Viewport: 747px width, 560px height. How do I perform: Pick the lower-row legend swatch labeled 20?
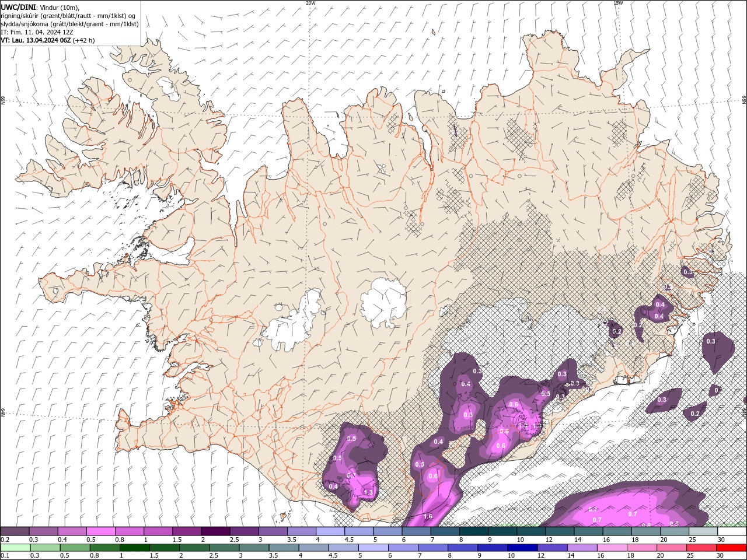point(672,548)
